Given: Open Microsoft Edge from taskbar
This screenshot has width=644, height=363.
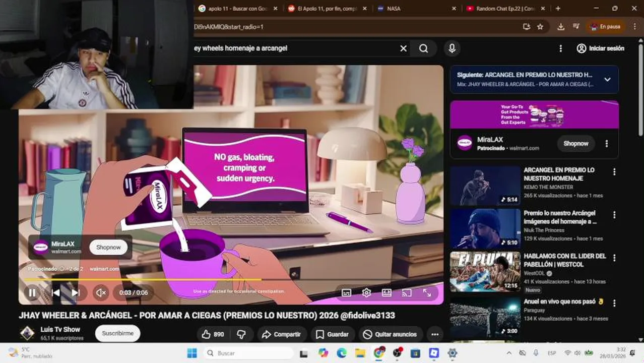Looking at the screenshot, I should tap(341, 353).
